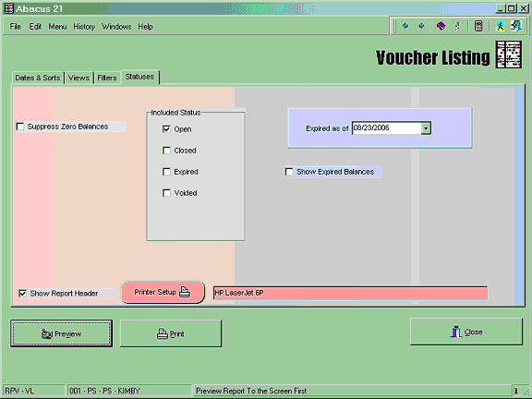The height and width of the screenshot is (399, 532).
Task: Check the Closed status box
Action: tap(166, 151)
